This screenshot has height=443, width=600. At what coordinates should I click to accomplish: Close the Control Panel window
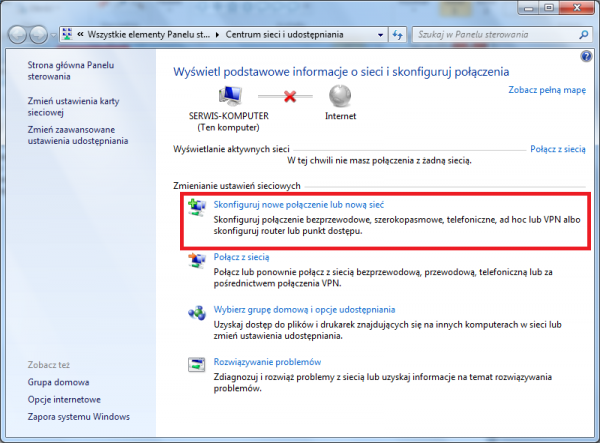(577, 8)
